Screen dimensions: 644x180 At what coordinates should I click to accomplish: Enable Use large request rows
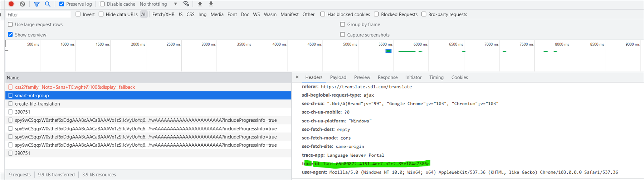[x=10, y=24]
